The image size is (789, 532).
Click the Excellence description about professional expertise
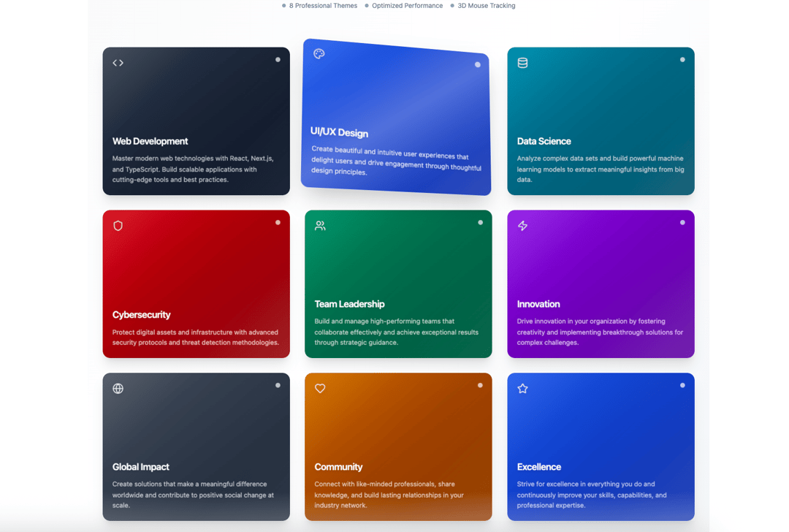592,495
